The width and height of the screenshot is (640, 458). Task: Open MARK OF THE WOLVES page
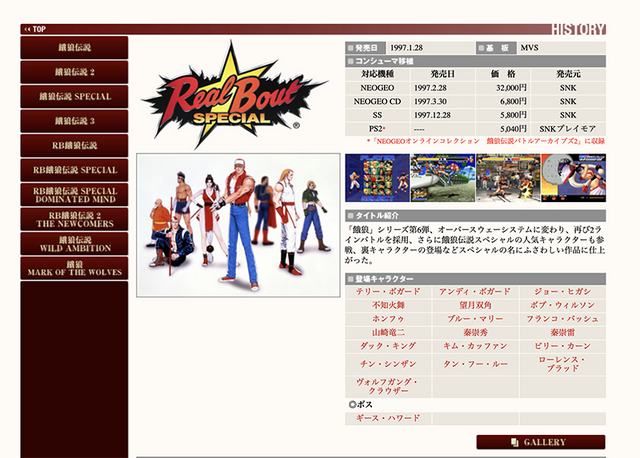pos(74,268)
